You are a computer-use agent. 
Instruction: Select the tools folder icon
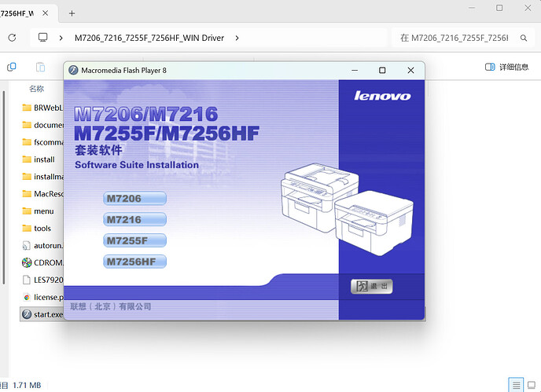pos(27,229)
